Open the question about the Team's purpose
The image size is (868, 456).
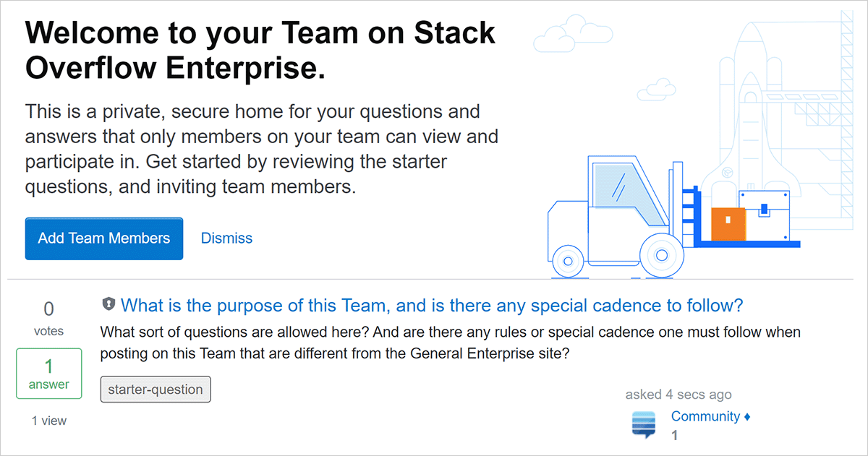coord(432,306)
